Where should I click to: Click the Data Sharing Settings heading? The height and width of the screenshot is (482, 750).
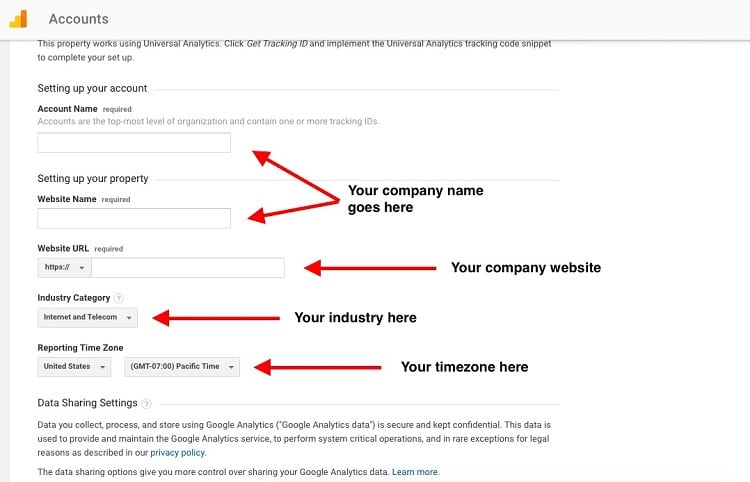click(88, 403)
